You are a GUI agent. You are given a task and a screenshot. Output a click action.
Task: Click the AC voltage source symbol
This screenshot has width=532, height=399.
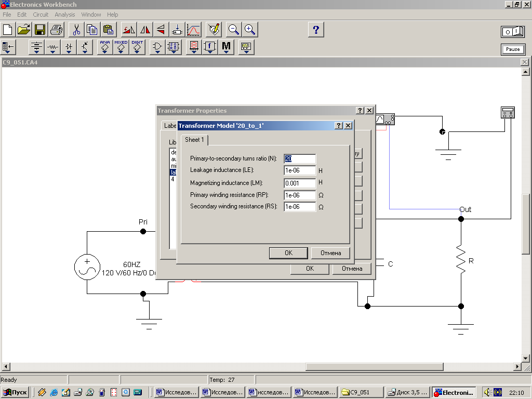coord(87,267)
